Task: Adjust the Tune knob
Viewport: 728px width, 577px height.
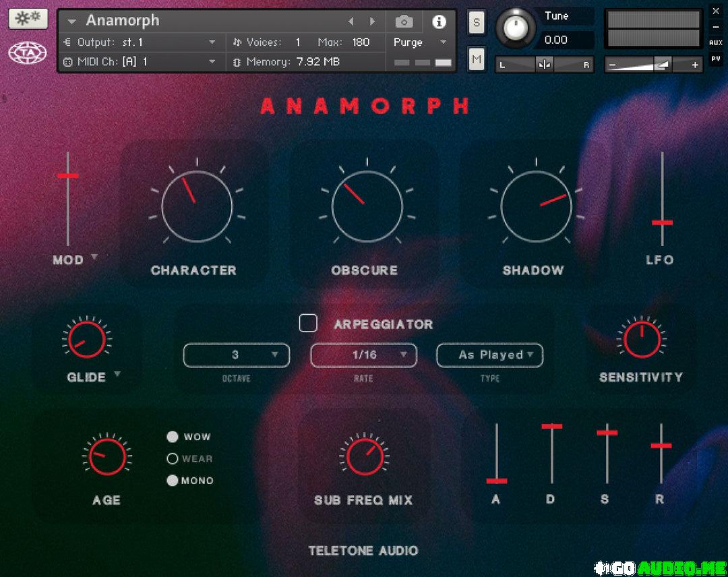Action: click(515, 28)
